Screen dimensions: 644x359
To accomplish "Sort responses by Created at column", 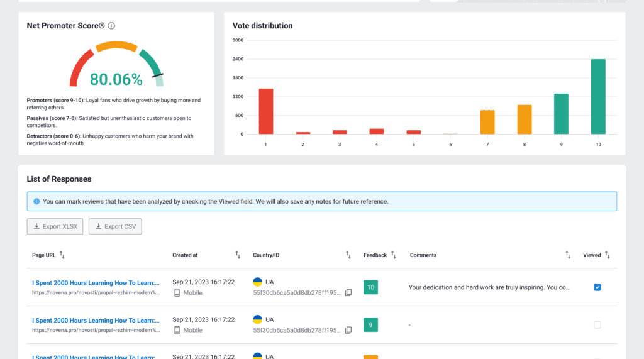I will pyautogui.click(x=238, y=255).
